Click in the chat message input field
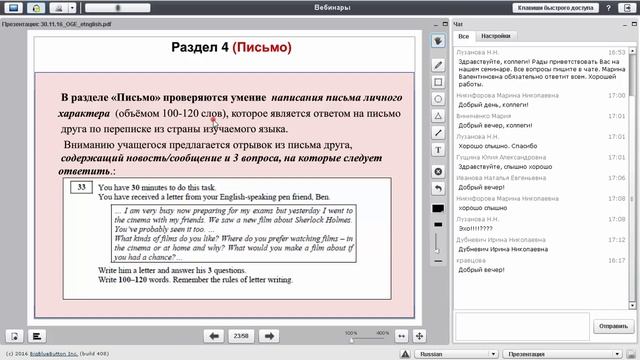Image resolution: width=640 pixels, height=360 pixels. (522, 326)
